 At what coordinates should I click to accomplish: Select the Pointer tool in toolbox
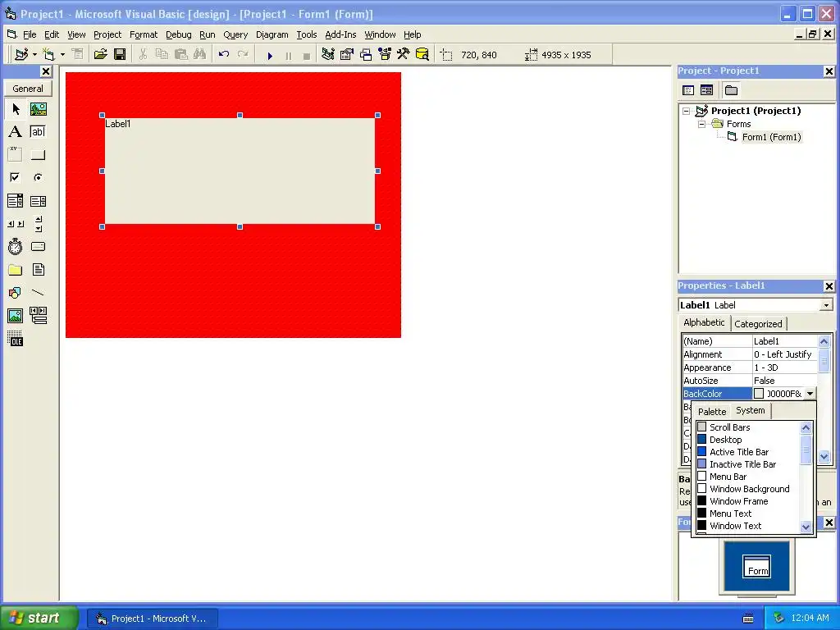coord(16,109)
